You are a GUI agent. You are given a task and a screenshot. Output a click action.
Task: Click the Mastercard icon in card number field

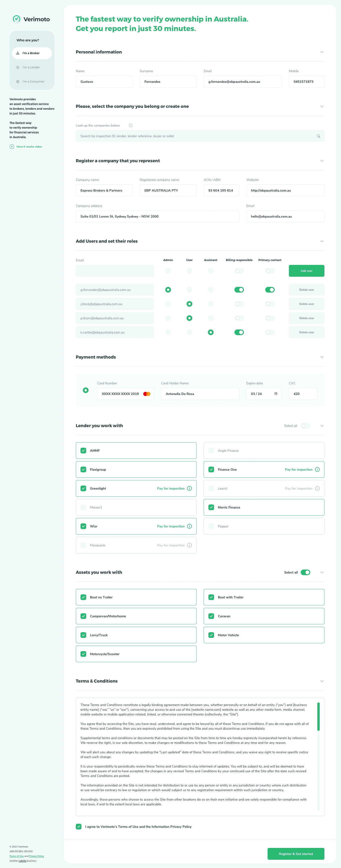coord(147,394)
